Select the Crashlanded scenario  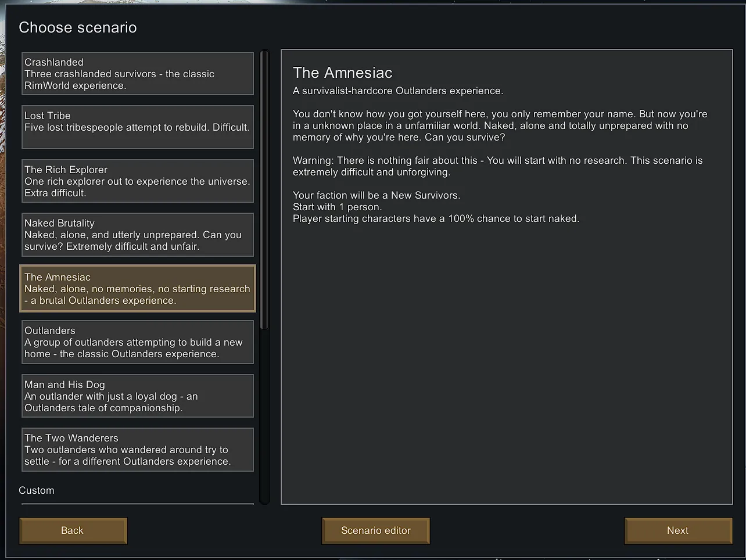pos(138,74)
